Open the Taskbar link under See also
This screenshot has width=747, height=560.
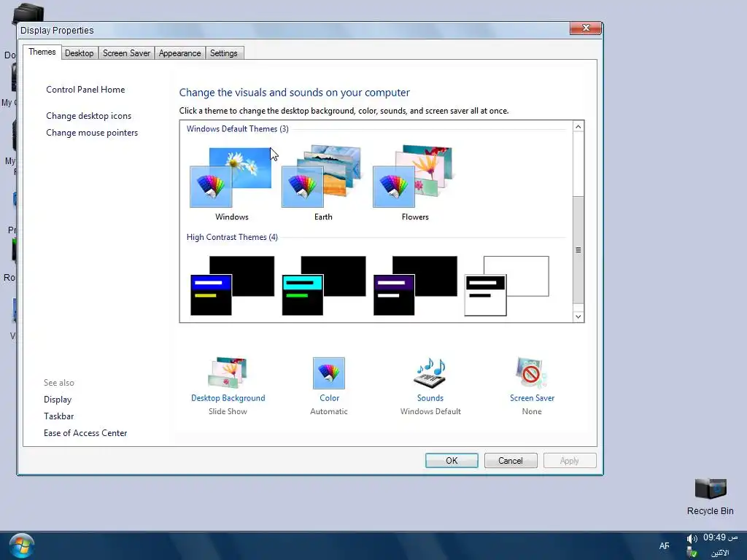click(x=58, y=416)
